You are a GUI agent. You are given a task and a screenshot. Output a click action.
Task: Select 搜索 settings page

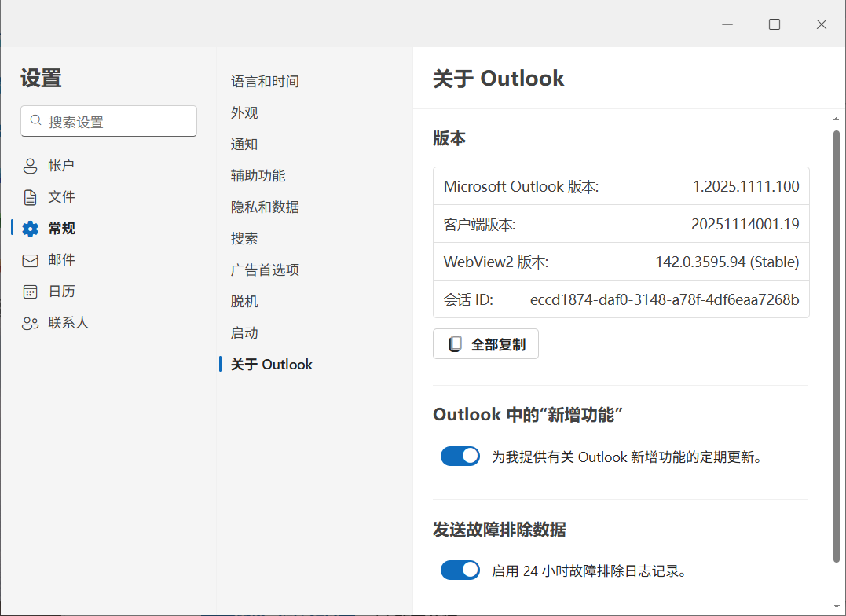tap(244, 239)
